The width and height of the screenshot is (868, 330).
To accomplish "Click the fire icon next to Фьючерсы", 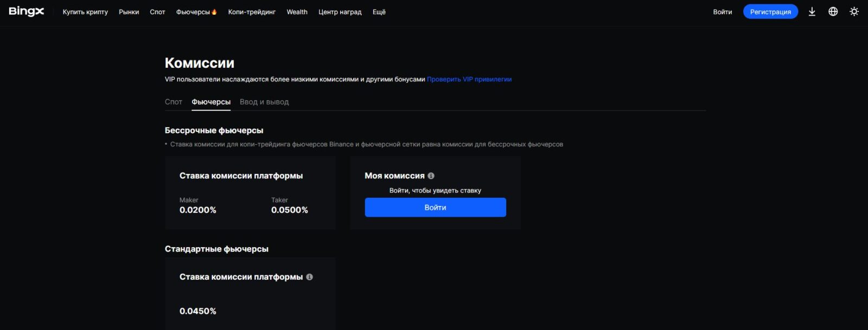I will pos(214,12).
